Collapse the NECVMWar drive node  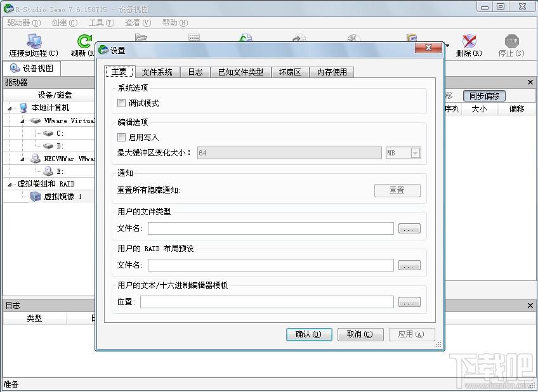[22, 159]
